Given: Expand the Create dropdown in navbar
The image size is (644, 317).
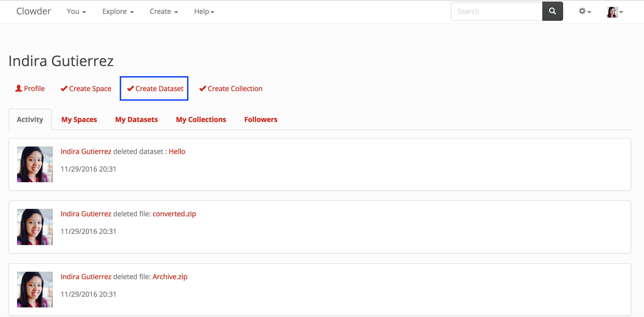Looking at the screenshot, I should [x=164, y=11].
